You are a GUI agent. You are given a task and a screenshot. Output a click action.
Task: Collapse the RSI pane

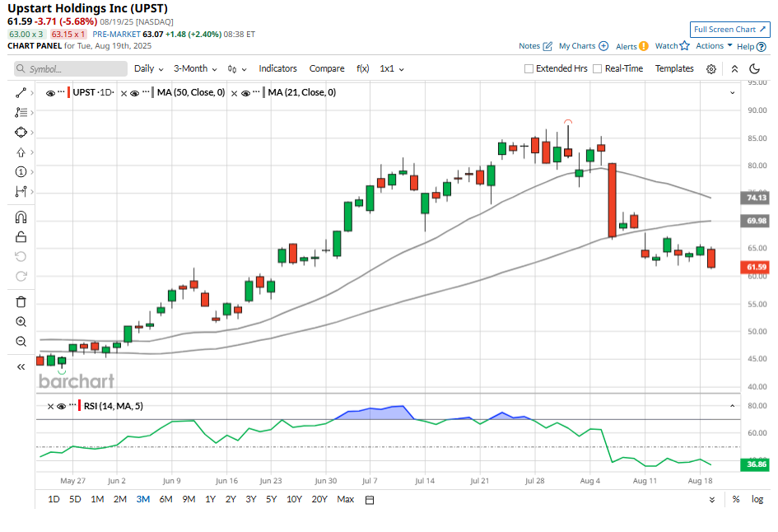point(733,406)
